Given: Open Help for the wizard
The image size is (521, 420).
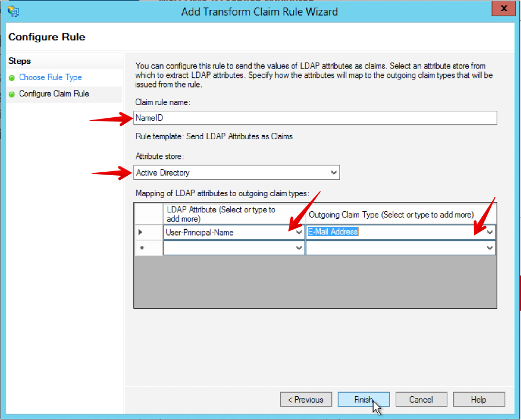Looking at the screenshot, I should (479, 399).
